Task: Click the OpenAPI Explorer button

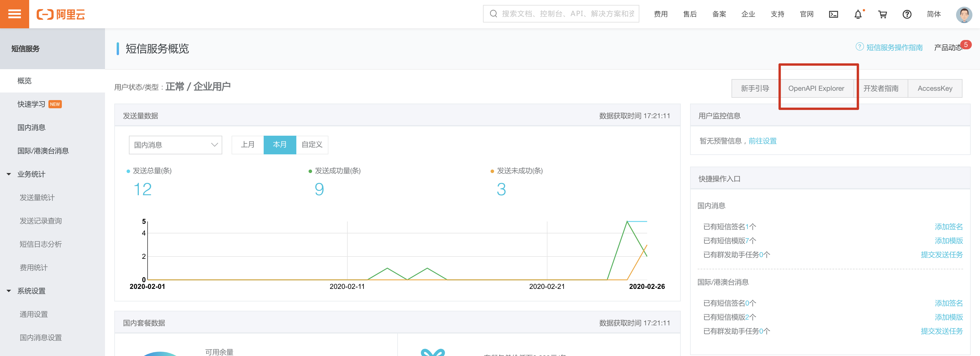Action: tap(816, 88)
